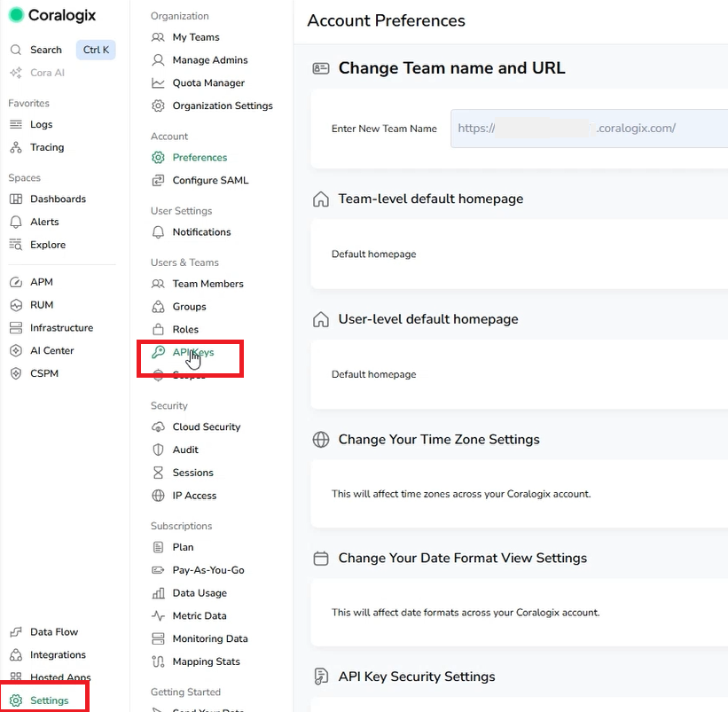Viewport: 728px width, 712px height.
Task: Click the Integrations icon
Action: (16, 654)
